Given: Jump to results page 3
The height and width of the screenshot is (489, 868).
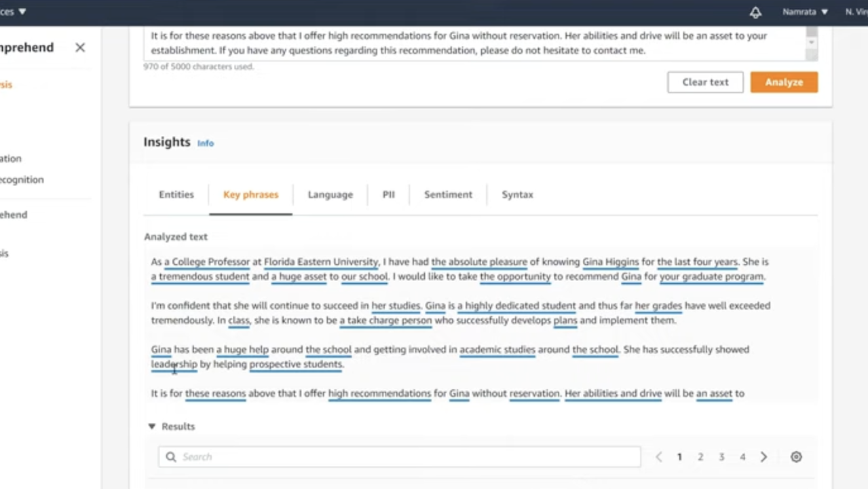Looking at the screenshot, I should click(721, 456).
